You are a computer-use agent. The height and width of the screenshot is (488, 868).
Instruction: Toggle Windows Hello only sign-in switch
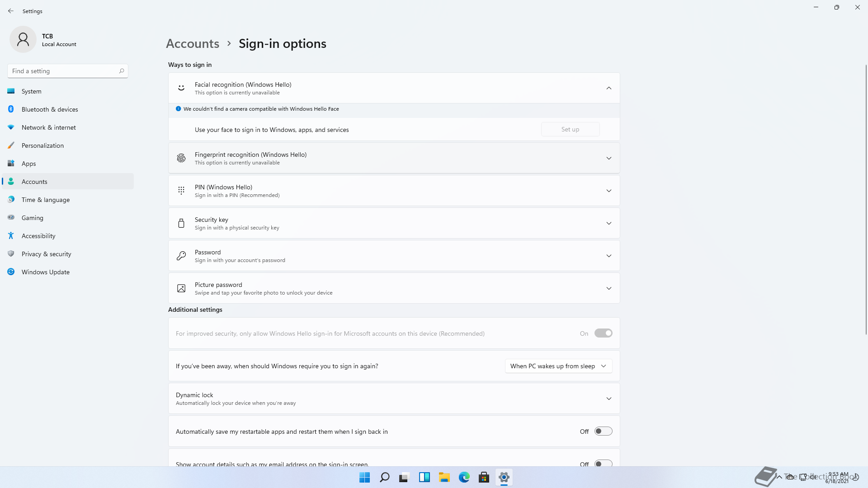603,333
